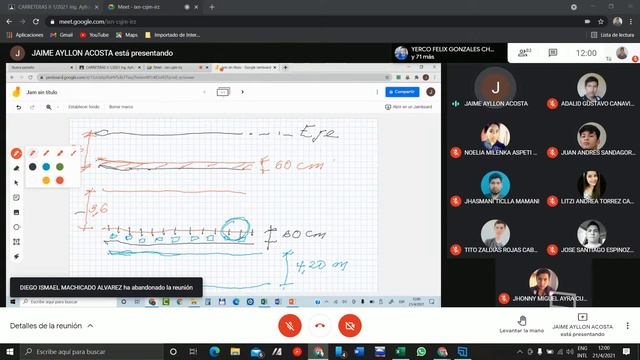Open Chrome three-dot menu

[x=631, y=22]
